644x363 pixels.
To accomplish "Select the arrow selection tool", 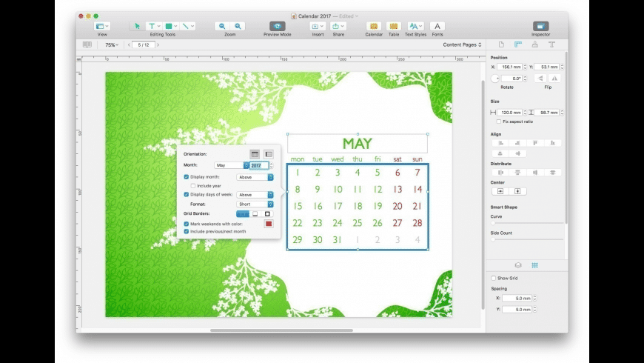I will click(137, 26).
